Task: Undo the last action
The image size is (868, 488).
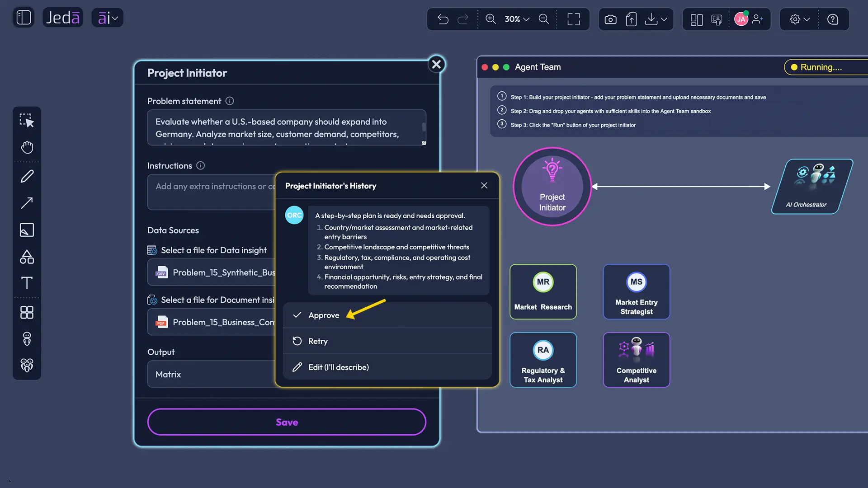Action: coord(443,19)
